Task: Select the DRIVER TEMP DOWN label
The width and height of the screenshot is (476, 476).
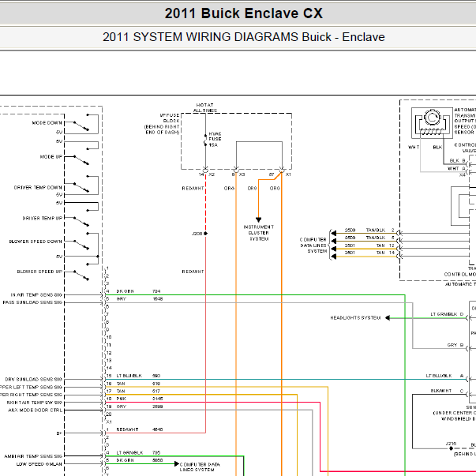Action: pos(38,188)
